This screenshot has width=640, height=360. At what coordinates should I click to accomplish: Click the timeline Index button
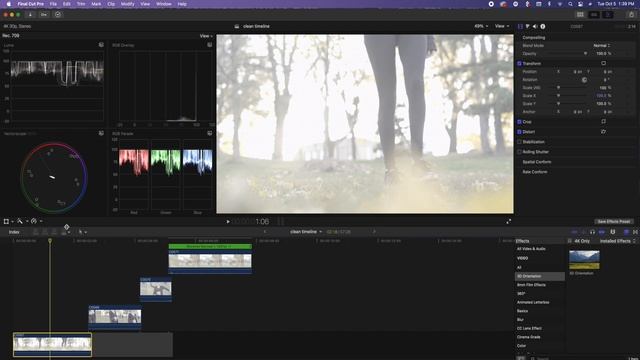(14, 232)
